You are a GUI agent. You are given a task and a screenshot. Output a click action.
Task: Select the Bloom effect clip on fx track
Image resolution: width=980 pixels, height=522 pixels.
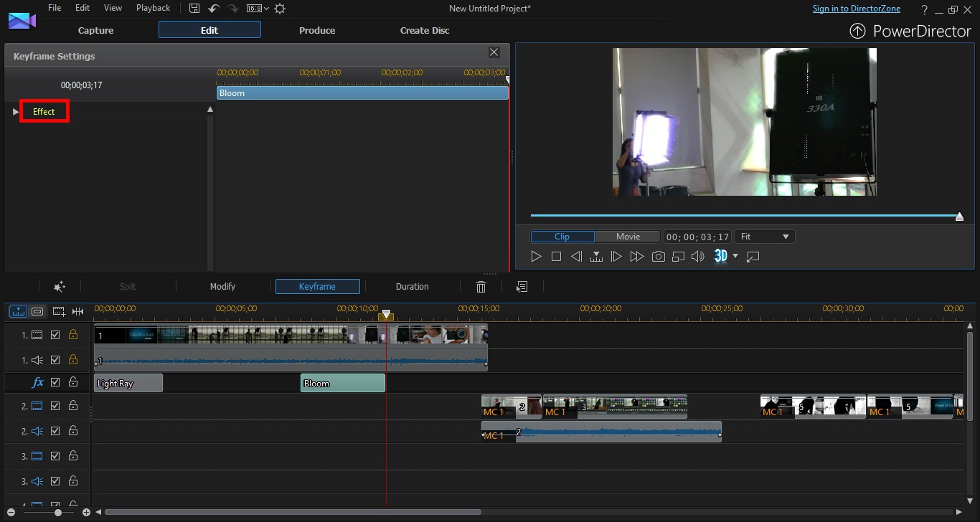pyautogui.click(x=343, y=383)
